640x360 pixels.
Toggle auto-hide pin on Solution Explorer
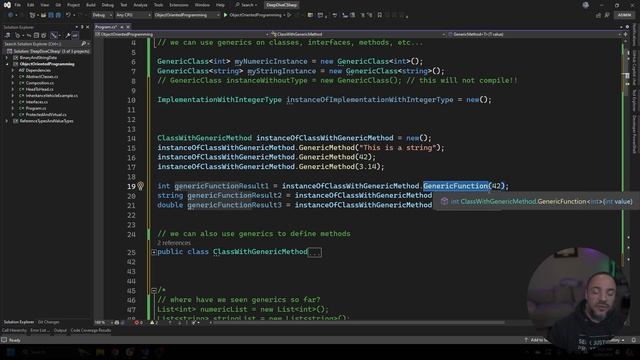point(82,27)
